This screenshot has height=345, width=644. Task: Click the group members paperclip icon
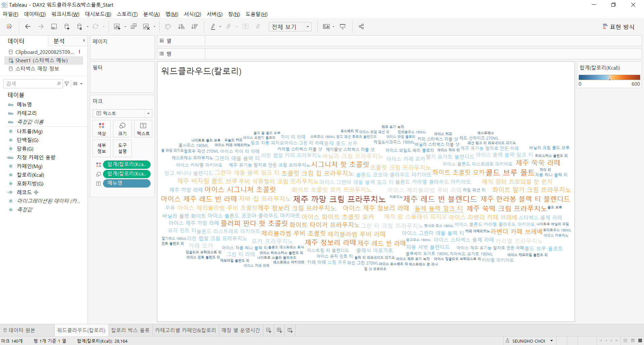click(x=229, y=26)
